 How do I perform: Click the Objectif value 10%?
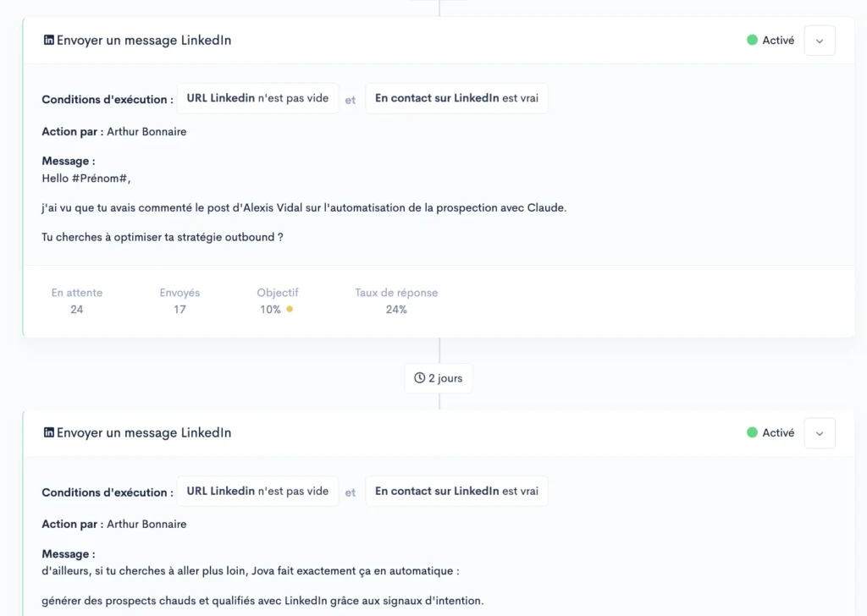(270, 310)
